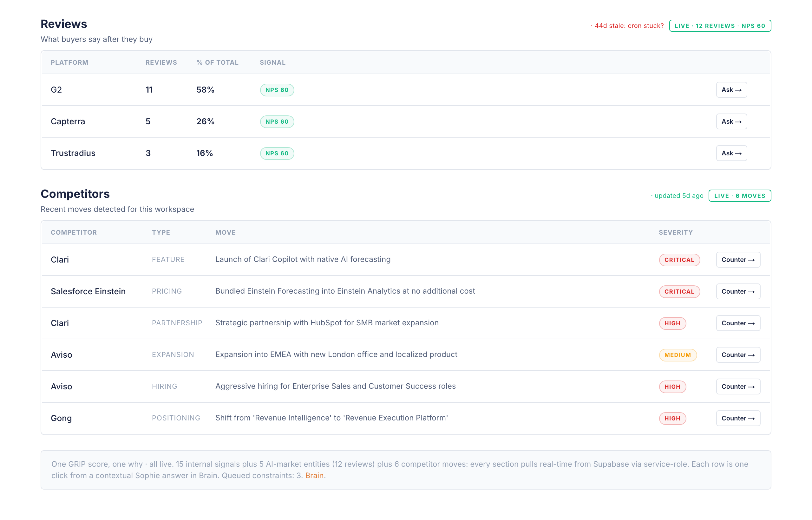Click CRITICAL badge on Clari feature row

pos(679,260)
